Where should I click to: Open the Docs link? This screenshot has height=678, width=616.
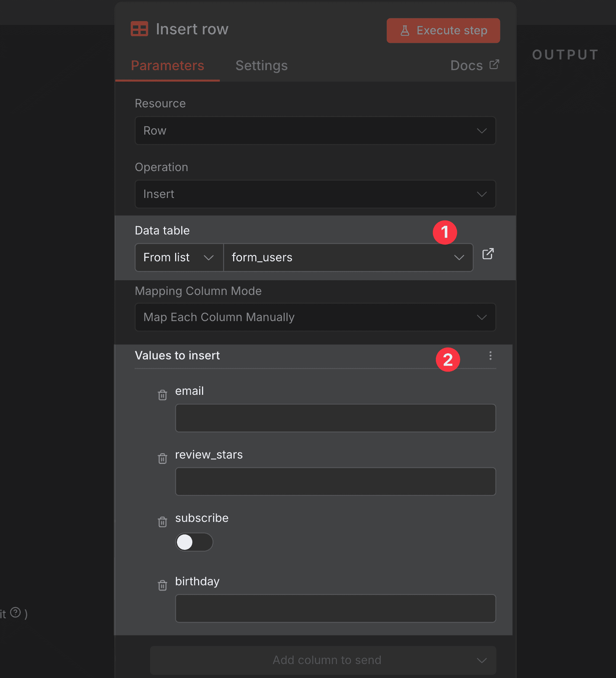tap(474, 65)
